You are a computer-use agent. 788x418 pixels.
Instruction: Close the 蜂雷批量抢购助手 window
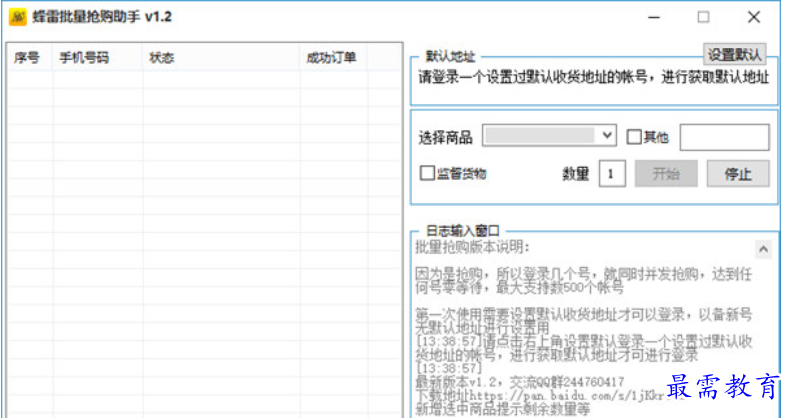point(754,17)
